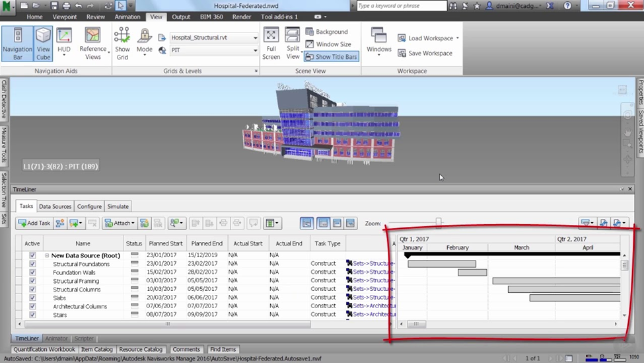Image resolution: width=644 pixels, height=363 pixels.
Task: Open the HUD options
Action: [63, 44]
